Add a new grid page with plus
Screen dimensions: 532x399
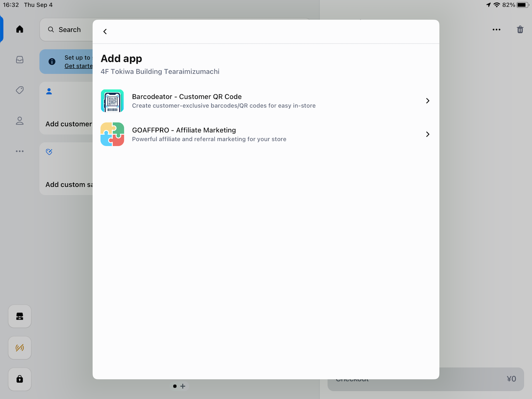tap(183, 386)
